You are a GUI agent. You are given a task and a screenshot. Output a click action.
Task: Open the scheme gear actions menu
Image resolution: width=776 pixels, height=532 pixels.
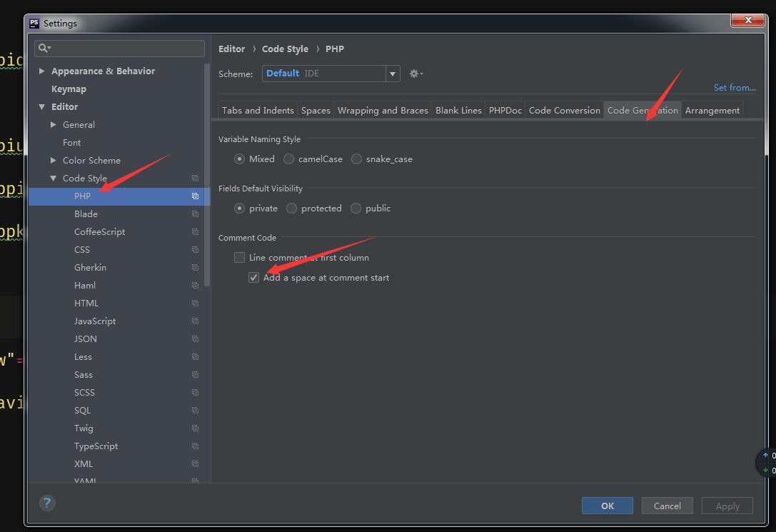[415, 74]
